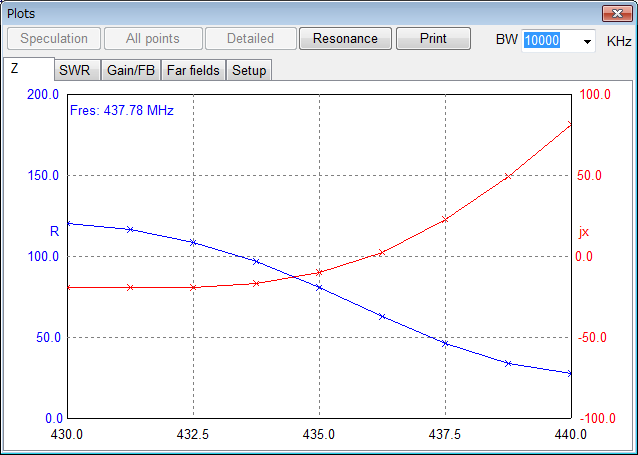Image resolution: width=638 pixels, height=455 pixels.
Task: Click the red jx data point at 437.5
Action: [x=445, y=220]
